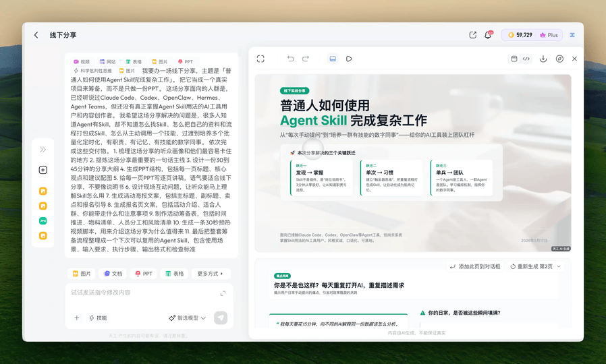Viewport: 606px width, 364px height.
Task: Send the message with the paper plane
Action: (221, 318)
